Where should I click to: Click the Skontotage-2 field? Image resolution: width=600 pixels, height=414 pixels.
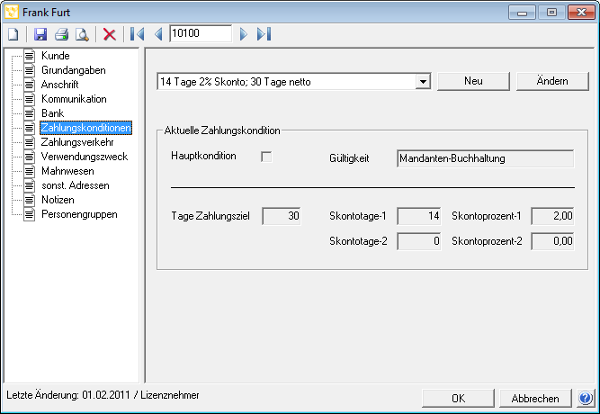(x=419, y=241)
